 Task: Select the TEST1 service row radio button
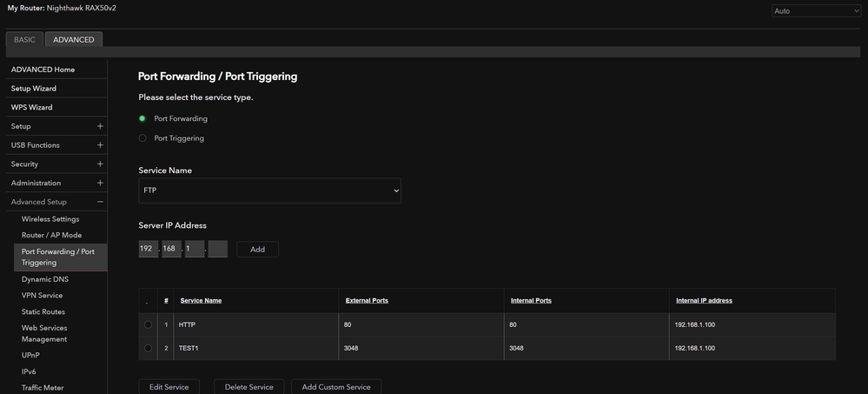pos(148,348)
